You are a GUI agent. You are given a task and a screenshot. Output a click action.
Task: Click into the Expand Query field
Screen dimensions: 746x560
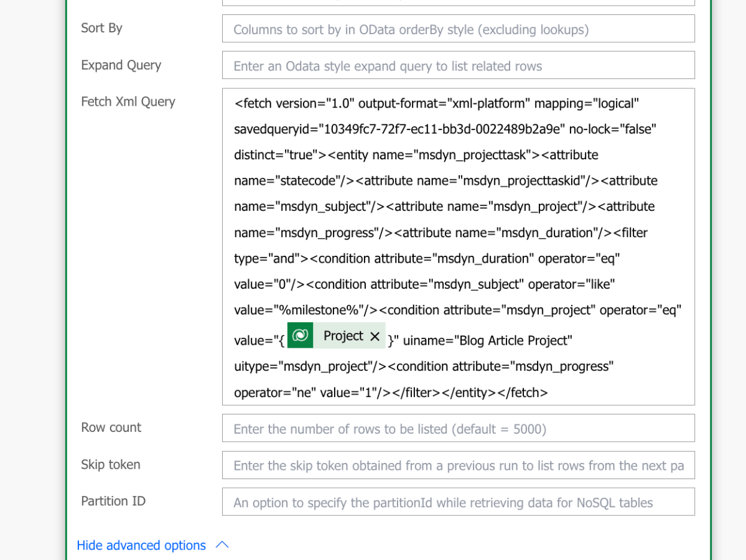(458, 66)
